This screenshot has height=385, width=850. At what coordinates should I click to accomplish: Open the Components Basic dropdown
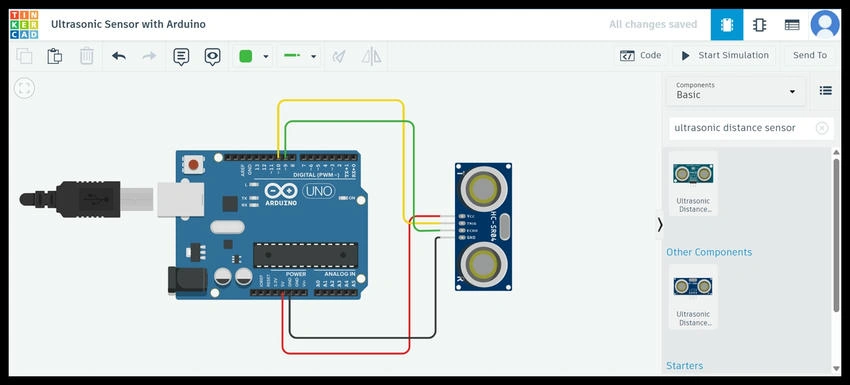click(736, 91)
